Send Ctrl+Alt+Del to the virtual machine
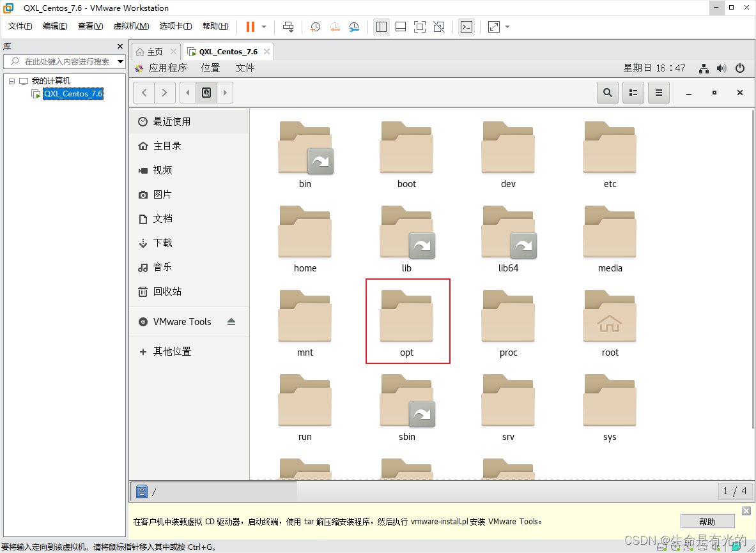The image size is (756, 553). tap(288, 27)
